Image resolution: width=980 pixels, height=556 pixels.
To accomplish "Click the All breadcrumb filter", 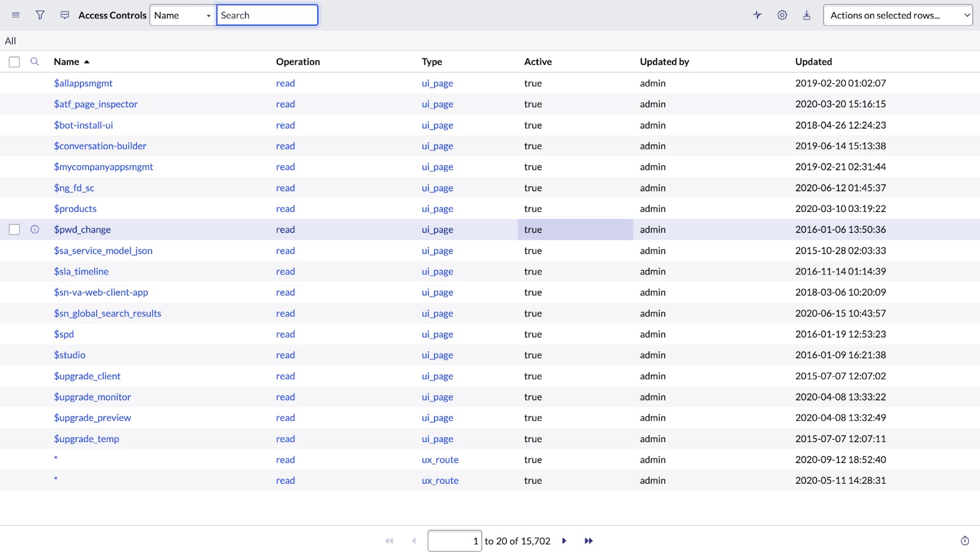I will 10,41.
